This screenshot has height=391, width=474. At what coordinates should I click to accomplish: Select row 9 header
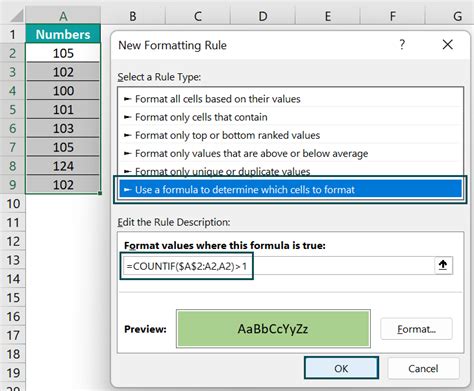coord(13,185)
